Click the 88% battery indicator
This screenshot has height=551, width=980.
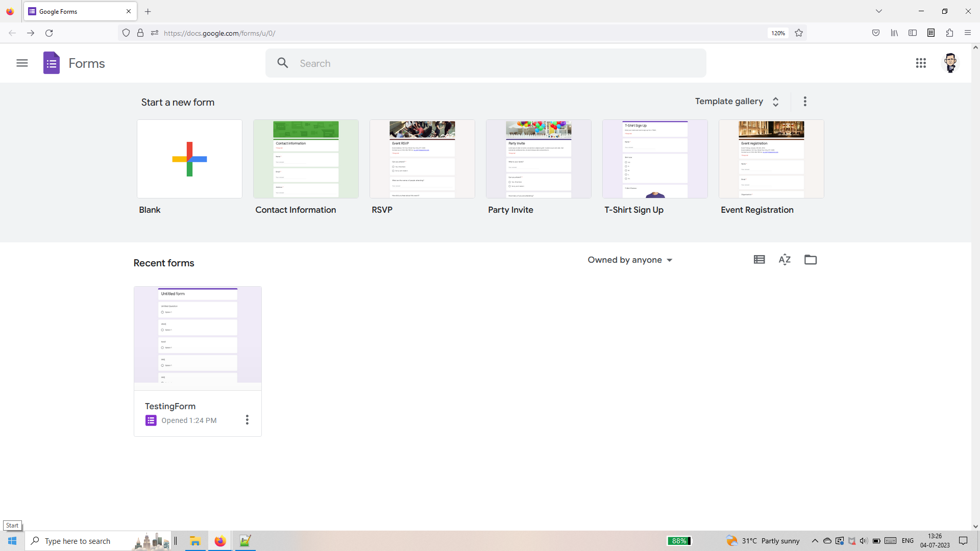[679, 541]
